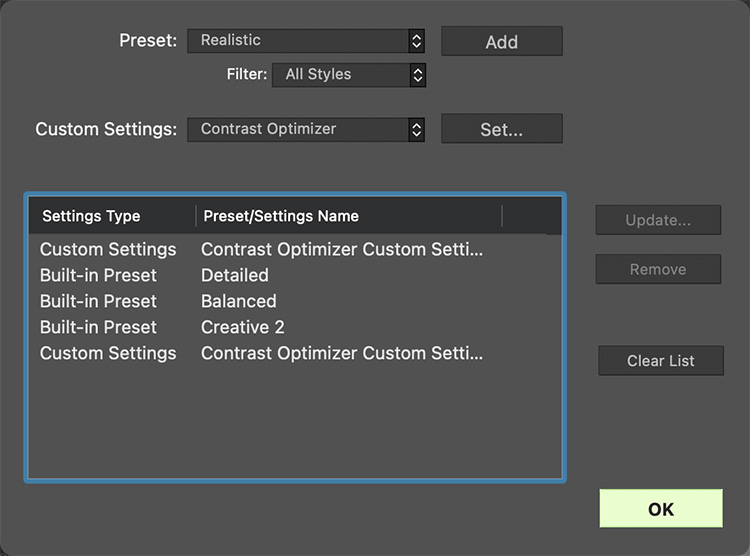Click the Update... button
The image size is (750, 556).
[x=658, y=220]
